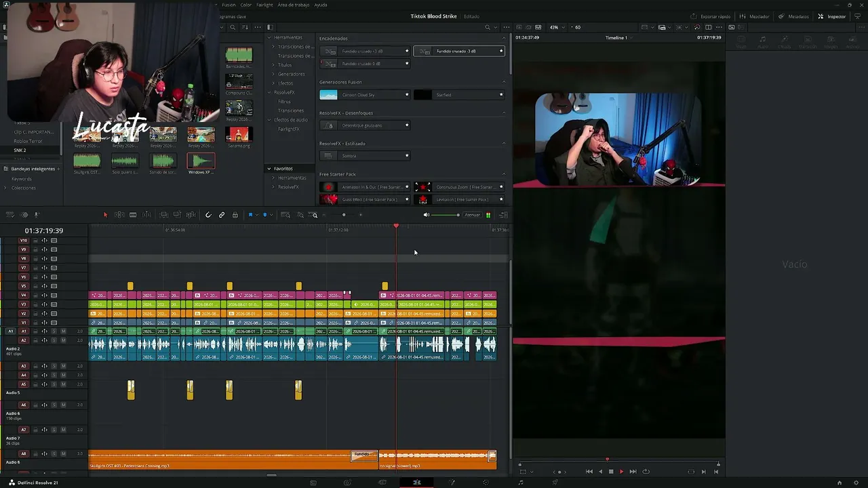The image size is (868, 488).
Task: Open the marker color dropdown arrow
Action: click(271, 215)
